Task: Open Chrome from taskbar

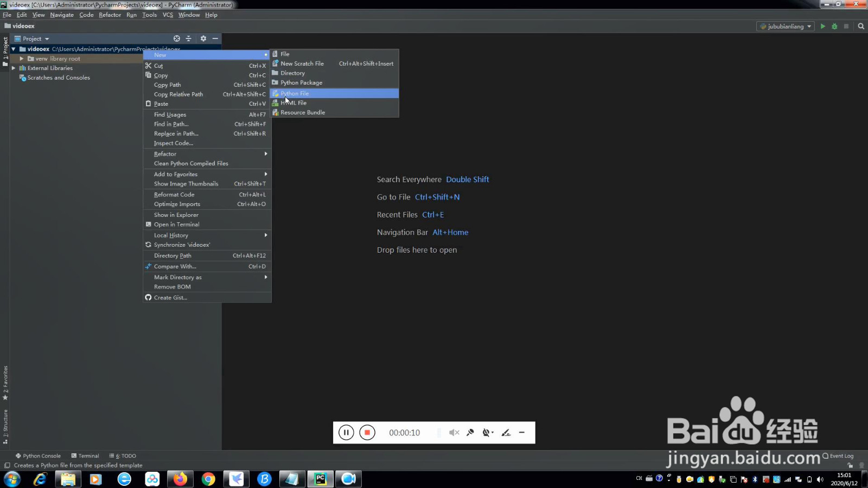Action: click(208, 479)
